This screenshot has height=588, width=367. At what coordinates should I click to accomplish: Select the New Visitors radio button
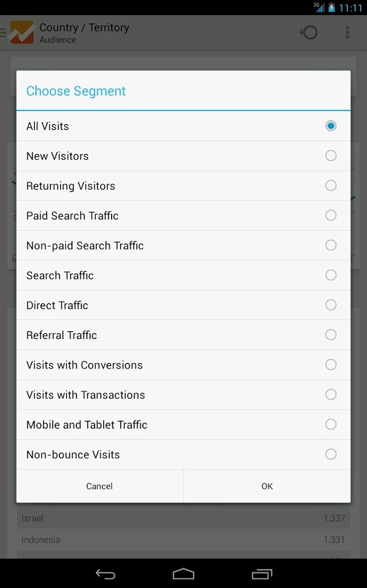(330, 155)
